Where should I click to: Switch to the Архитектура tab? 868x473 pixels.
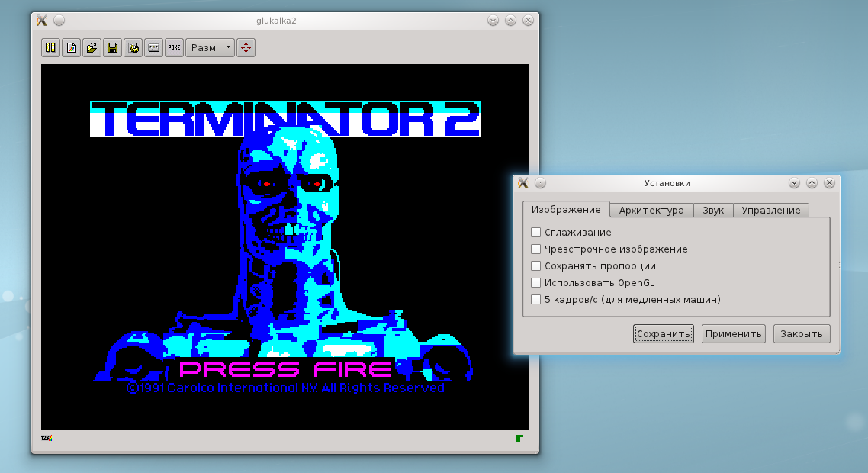coord(651,211)
